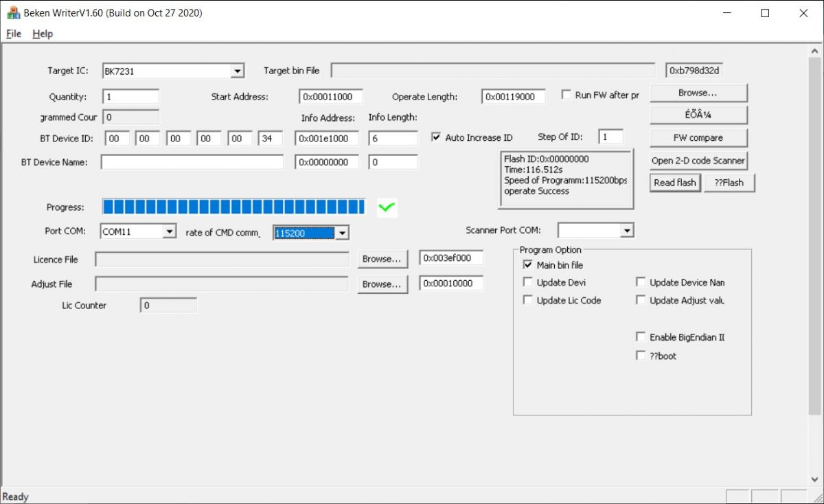Check Update Adjust value option
Image resolution: width=824 pixels, height=504 pixels.
(x=641, y=300)
